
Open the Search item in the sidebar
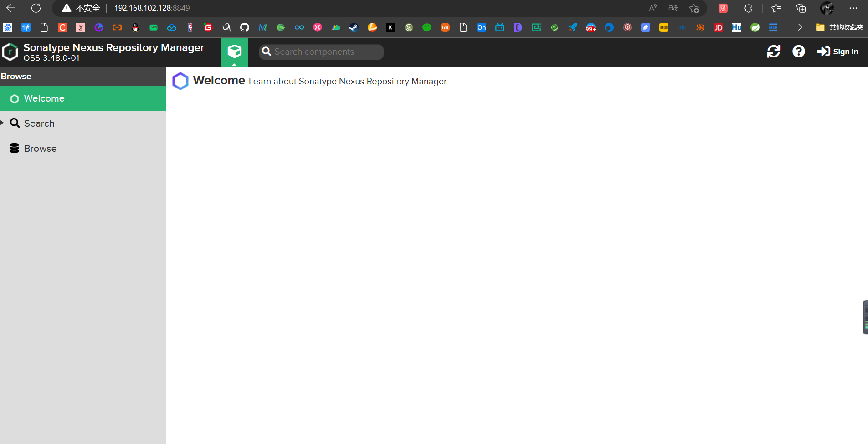pos(83,124)
